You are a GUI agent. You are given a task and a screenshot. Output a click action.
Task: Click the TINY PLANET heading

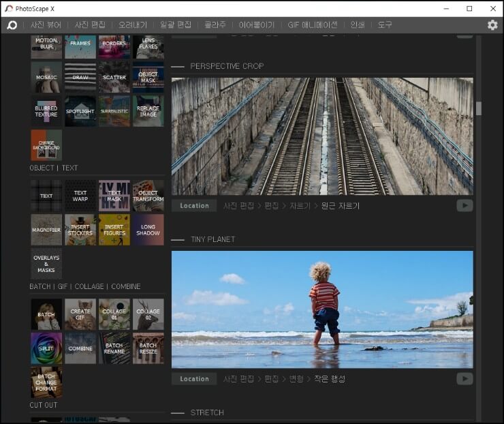212,239
